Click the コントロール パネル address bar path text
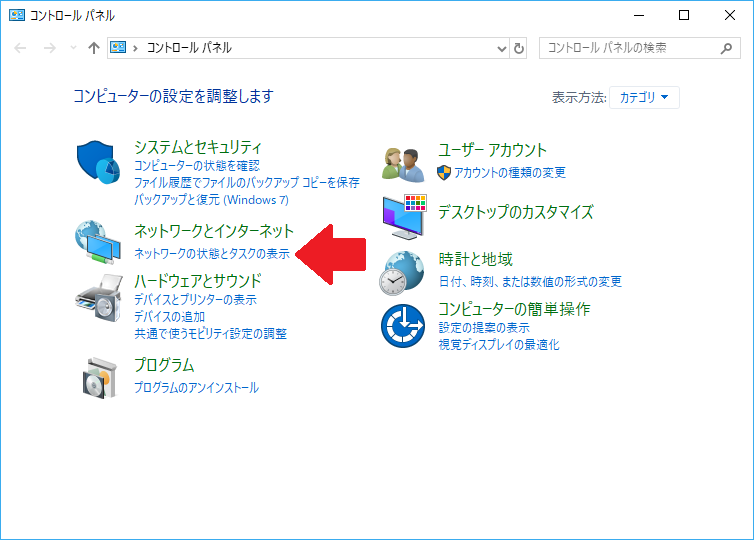This screenshot has width=754, height=540. point(189,48)
